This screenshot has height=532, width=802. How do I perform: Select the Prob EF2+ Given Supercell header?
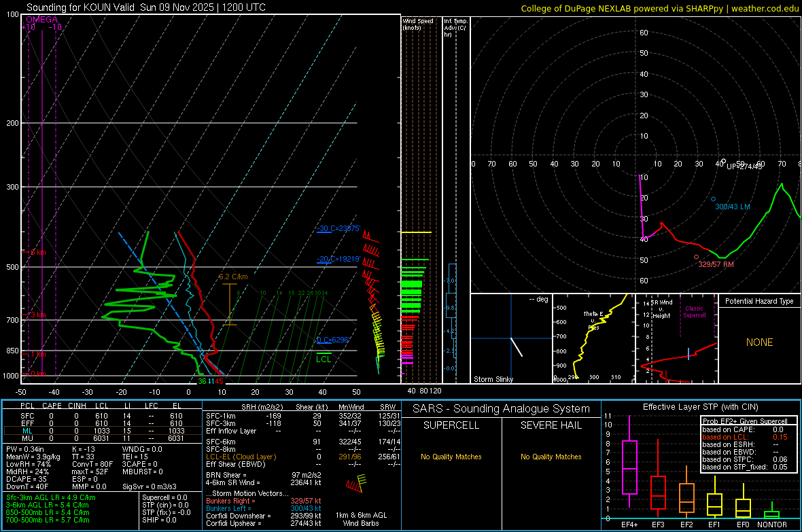(x=745, y=421)
